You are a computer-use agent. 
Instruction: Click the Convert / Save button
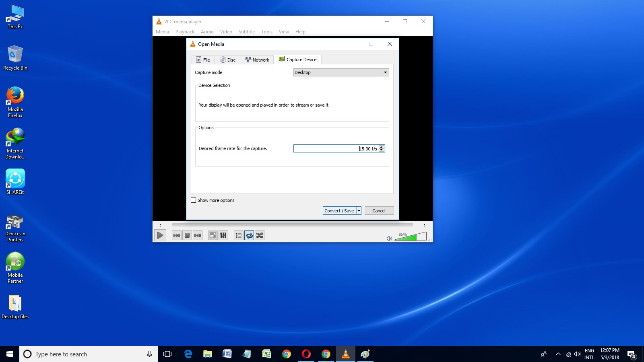[x=339, y=210]
